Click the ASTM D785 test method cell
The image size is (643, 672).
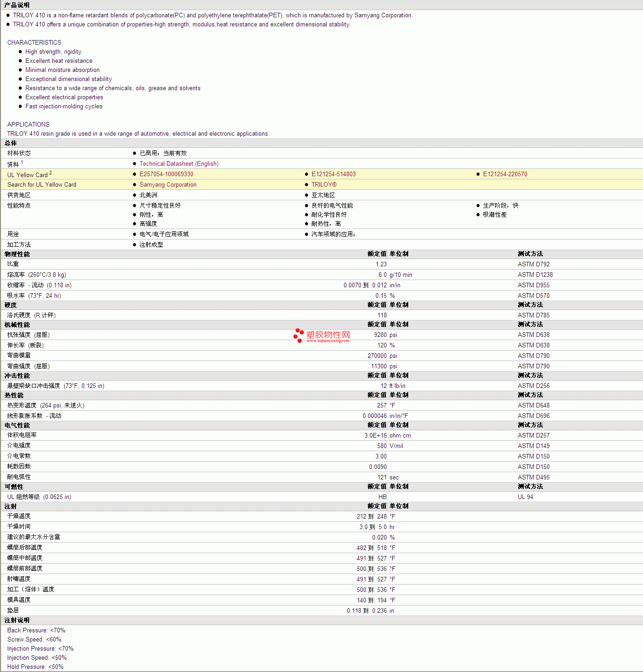click(x=533, y=316)
